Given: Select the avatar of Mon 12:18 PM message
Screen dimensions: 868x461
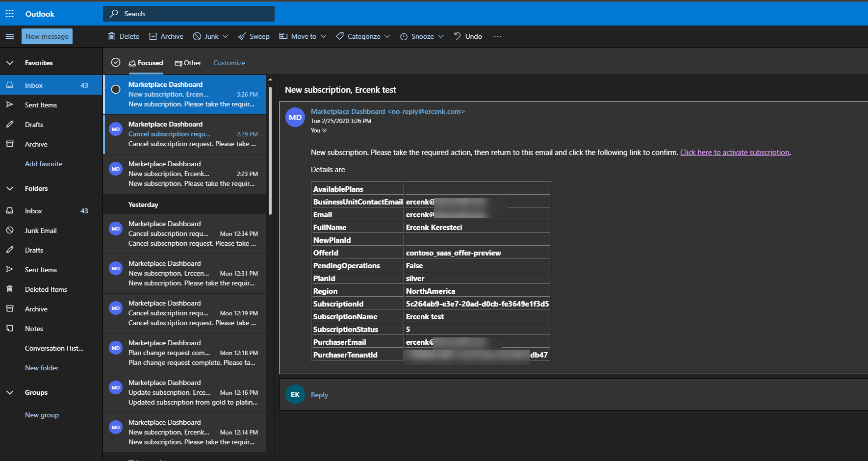Looking at the screenshot, I should (116, 348).
